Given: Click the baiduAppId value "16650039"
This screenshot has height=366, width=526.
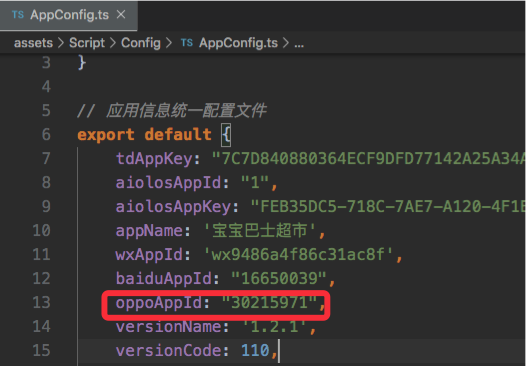Looking at the screenshot, I should [279, 278].
